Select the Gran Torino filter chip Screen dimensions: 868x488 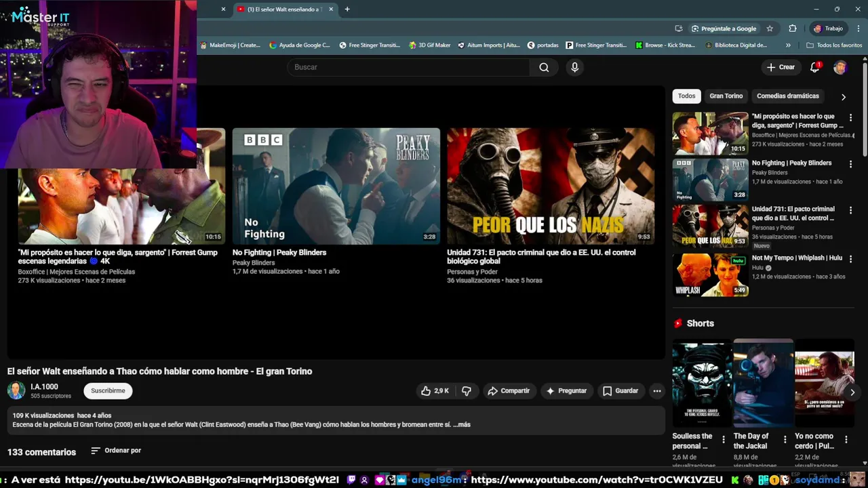pyautogui.click(x=726, y=96)
